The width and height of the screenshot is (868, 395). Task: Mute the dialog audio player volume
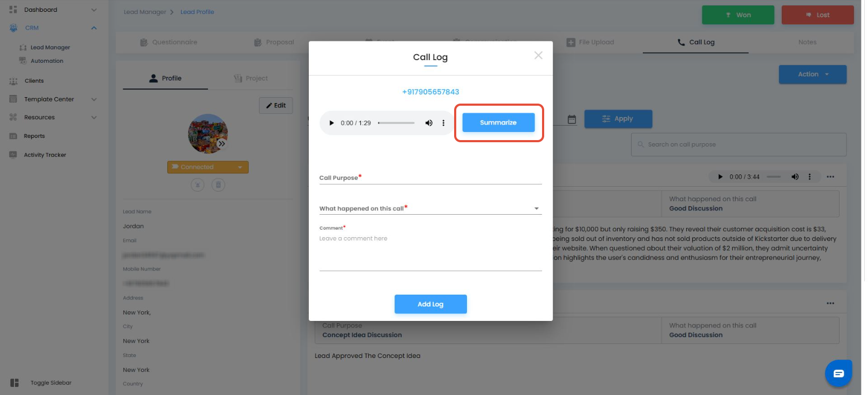pyautogui.click(x=429, y=123)
